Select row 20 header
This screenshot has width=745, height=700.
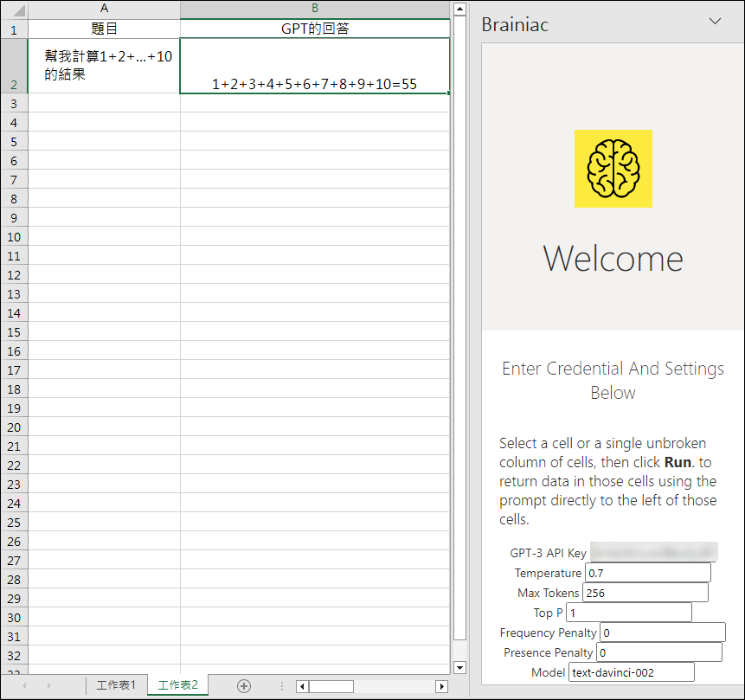(x=14, y=427)
